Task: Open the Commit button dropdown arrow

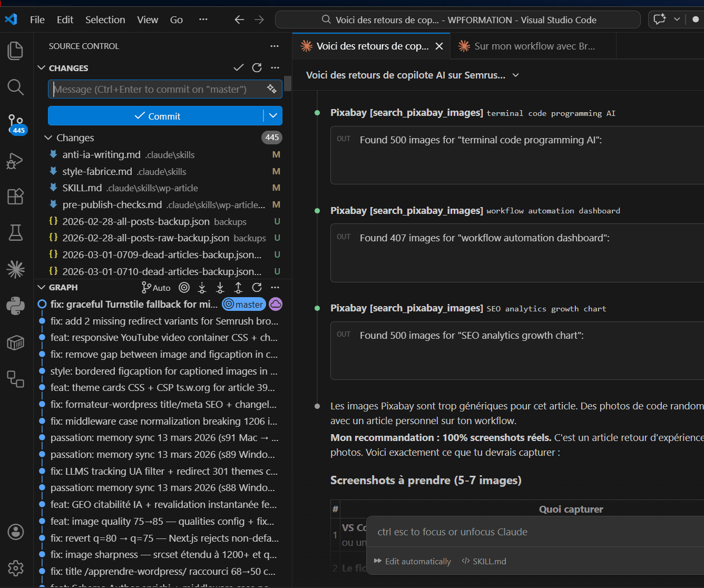Action: click(x=273, y=116)
